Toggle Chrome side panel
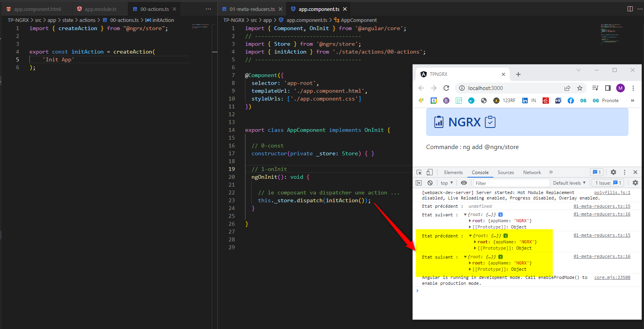Viewport: 644px width, 329px height. [x=608, y=88]
